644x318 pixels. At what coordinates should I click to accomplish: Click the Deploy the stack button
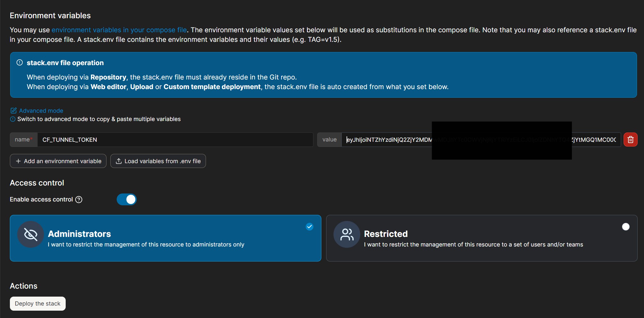pyautogui.click(x=37, y=303)
